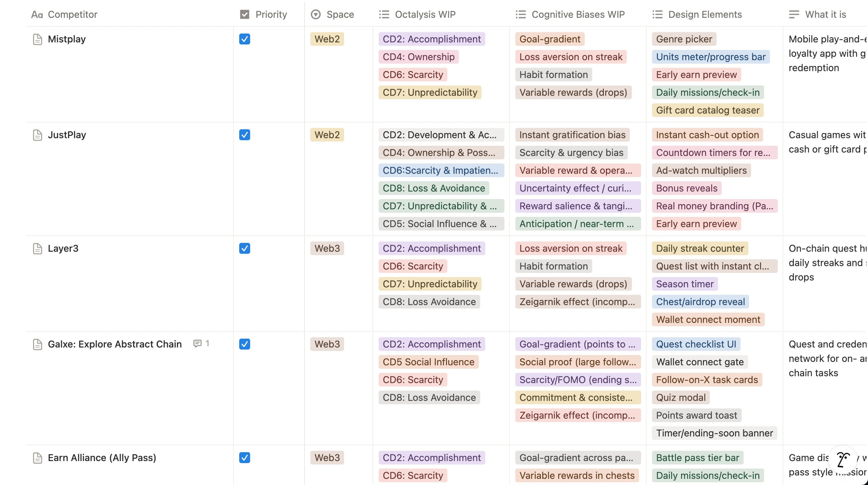Click the Wallet connect moment tag
868x485 pixels.
click(x=708, y=319)
